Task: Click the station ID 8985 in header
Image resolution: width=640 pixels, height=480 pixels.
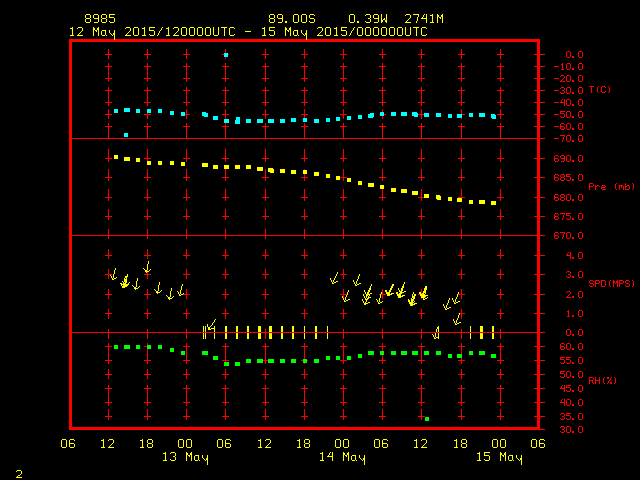Action: [x=100, y=19]
